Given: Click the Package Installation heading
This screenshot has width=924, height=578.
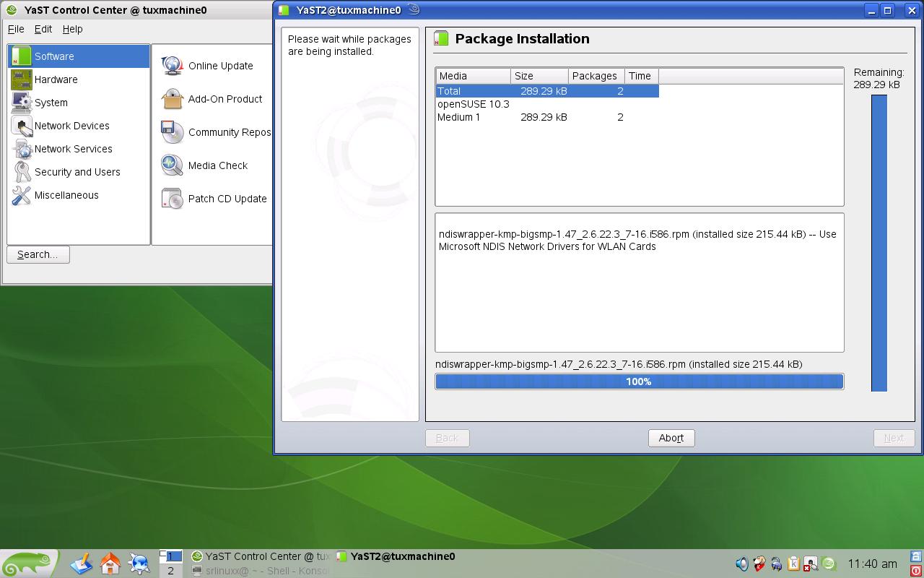Looking at the screenshot, I should coord(522,39).
